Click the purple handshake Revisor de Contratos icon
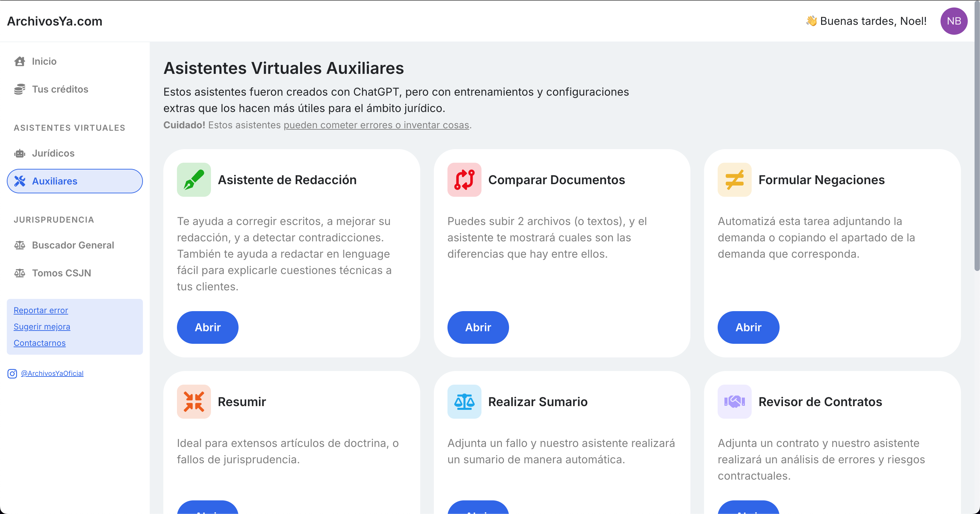The image size is (980, 514). [734, 401]
